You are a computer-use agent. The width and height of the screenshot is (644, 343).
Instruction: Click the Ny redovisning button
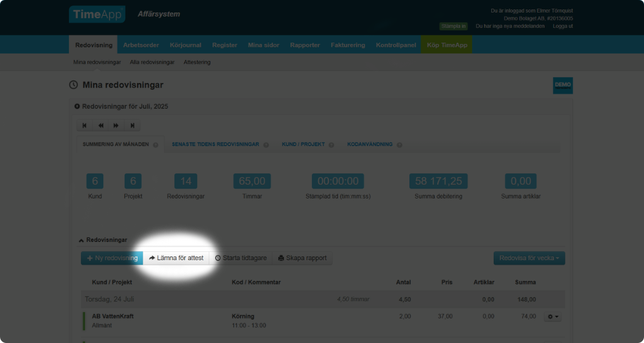tap(112, 258)
